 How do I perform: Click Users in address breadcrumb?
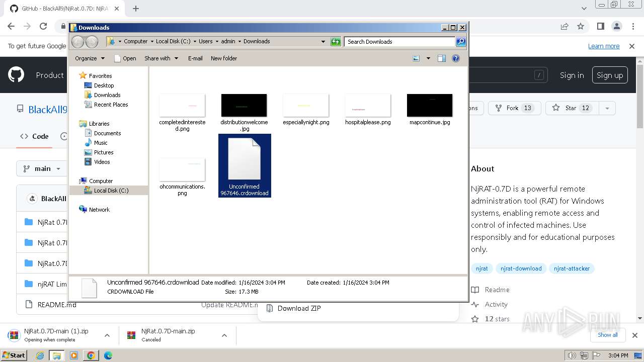click(205, 41)
